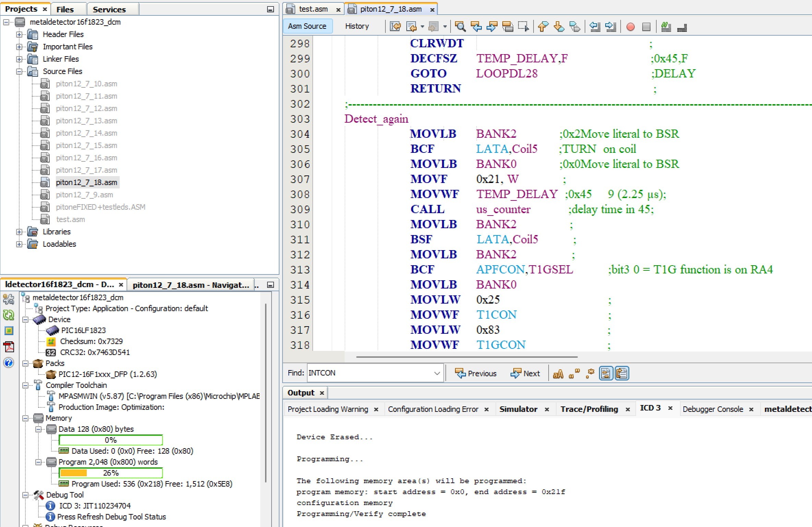The width and height of the screenshot is (812, 527).
Task: Click the Next Bookmark down-arrow icon
Action: pyautogui.click(x=559, y=26)
